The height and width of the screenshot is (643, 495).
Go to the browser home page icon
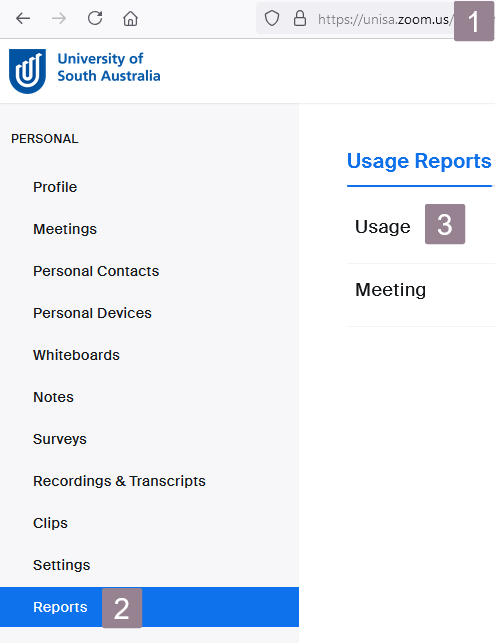point(130,18)
